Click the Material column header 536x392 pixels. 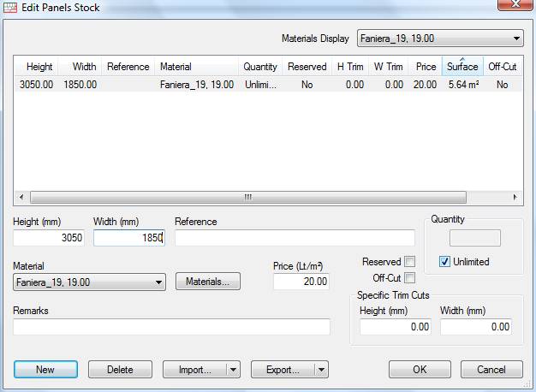point(196,67)
